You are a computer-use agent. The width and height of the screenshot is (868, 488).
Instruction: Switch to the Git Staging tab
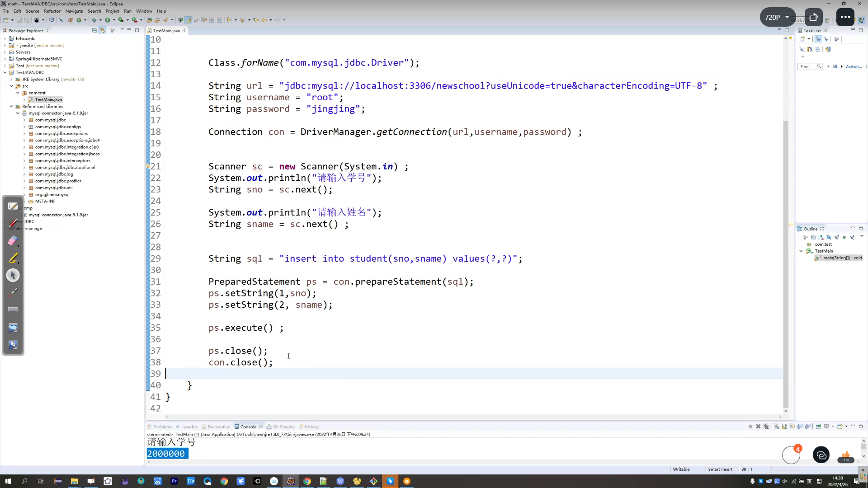point(281,427)
